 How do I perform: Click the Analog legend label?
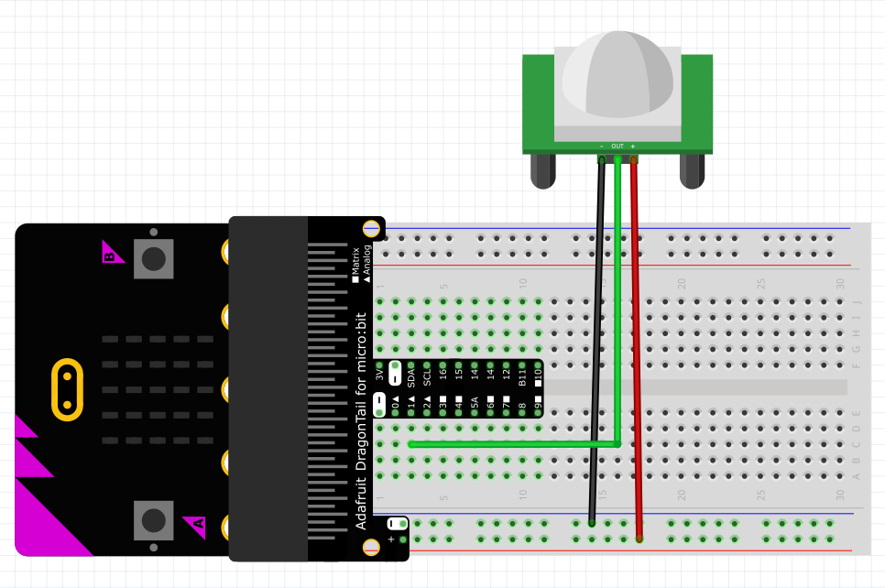(366, 263)
